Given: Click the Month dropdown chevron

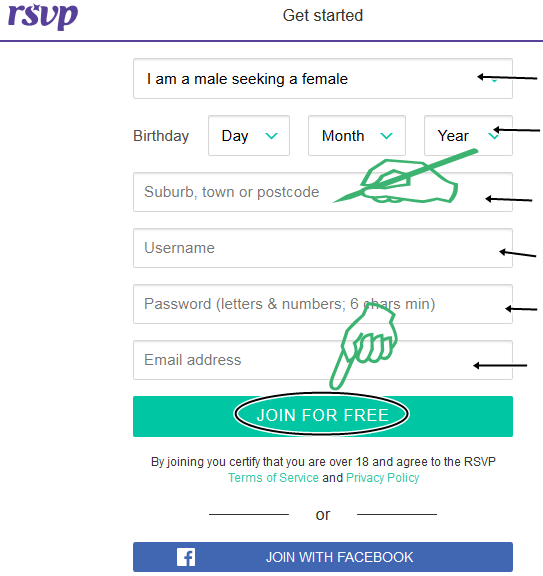Looking at the screenshot, I should (x=386, y=136).
